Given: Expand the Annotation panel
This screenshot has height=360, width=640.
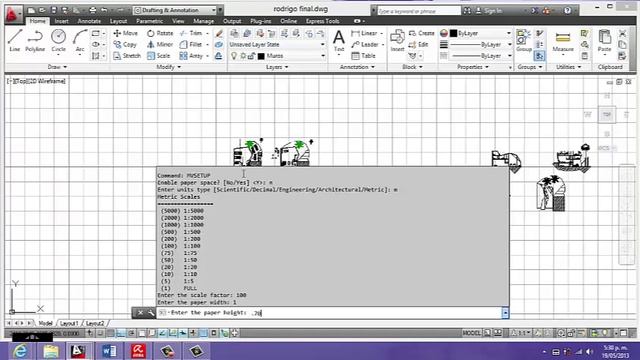Looking at the screenshot, I should tap(357, 67).
